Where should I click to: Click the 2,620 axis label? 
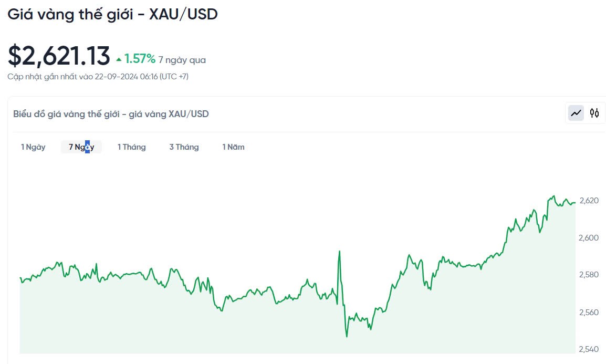pyautogui.click(x=589, y=201)
